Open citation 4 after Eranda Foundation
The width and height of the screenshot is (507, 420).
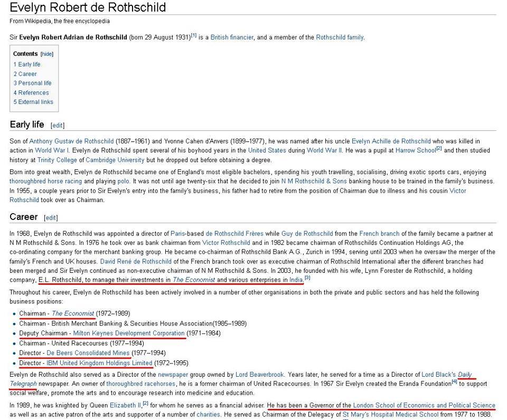[454, 382]
